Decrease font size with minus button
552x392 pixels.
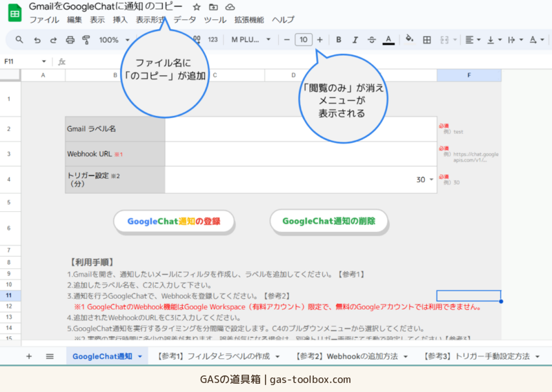(x=286, y=40)
